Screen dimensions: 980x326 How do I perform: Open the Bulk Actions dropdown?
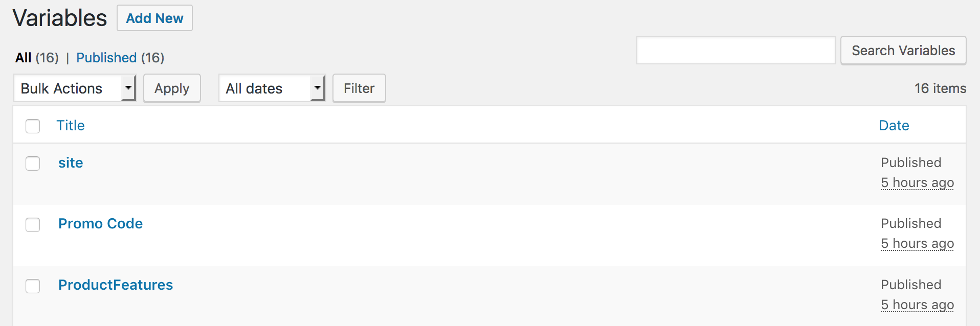pyautogui.click(x=75, y=88)
